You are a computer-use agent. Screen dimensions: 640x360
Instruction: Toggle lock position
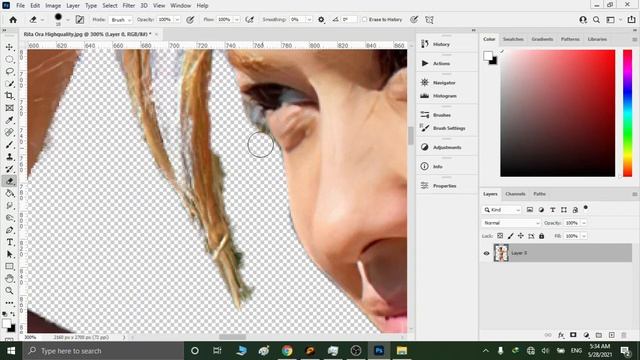tap(521, 236)
